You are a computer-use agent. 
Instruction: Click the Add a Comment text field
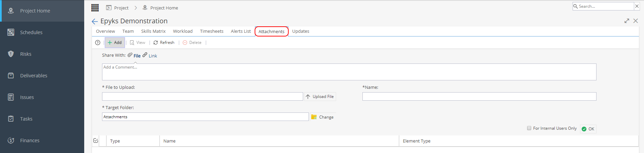point(349,72)
